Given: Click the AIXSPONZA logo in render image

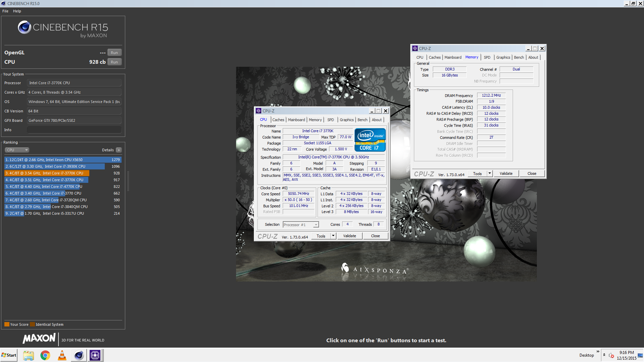Looking at the screenshot, I should pos(375,269).
